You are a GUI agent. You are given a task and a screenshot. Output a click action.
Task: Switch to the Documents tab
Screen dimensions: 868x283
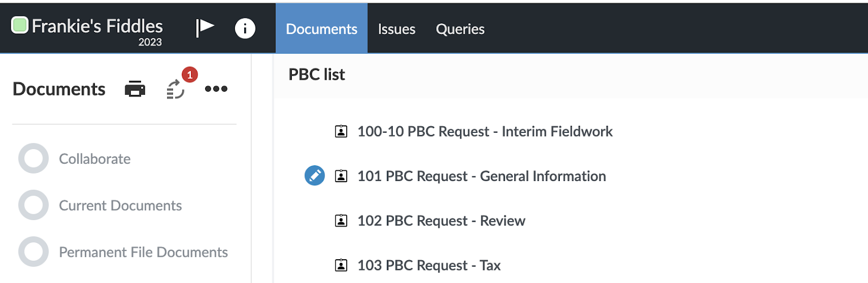321,29
